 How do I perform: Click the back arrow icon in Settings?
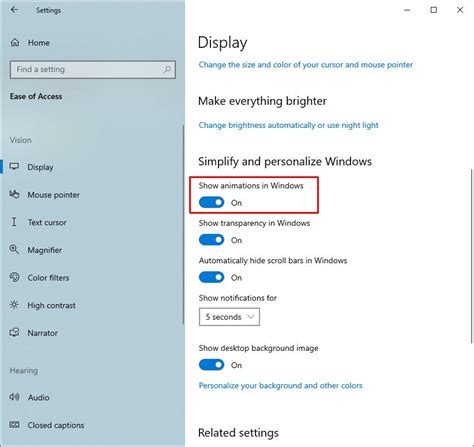(14, 10)
